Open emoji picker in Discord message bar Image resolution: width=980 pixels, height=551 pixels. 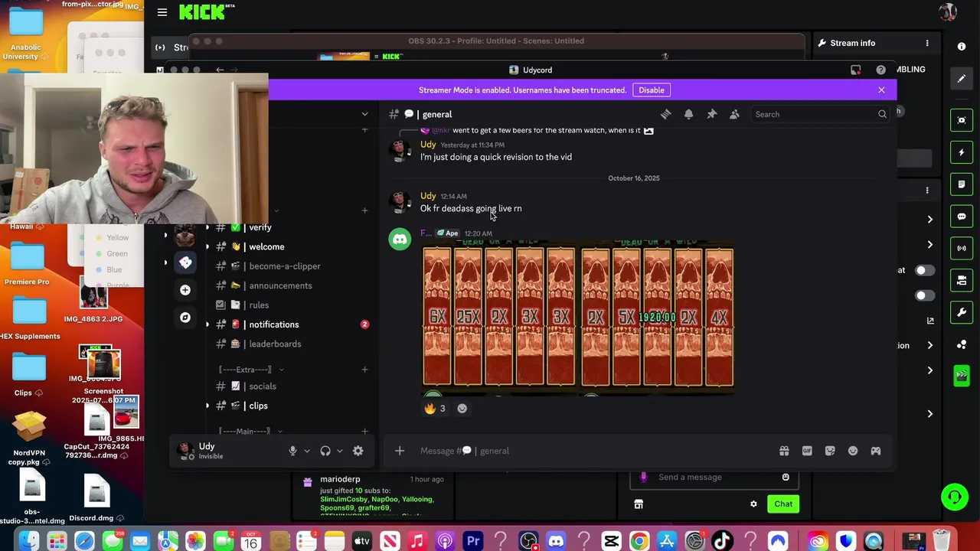(x=853, y=451)
